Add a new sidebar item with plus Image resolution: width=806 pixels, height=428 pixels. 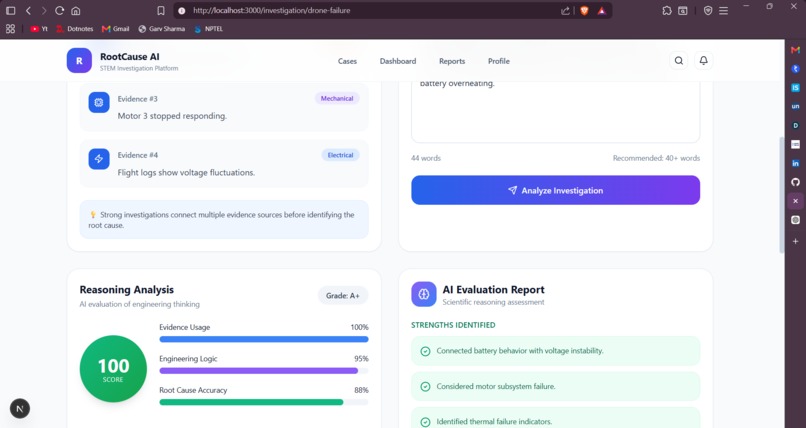(795, 241)
